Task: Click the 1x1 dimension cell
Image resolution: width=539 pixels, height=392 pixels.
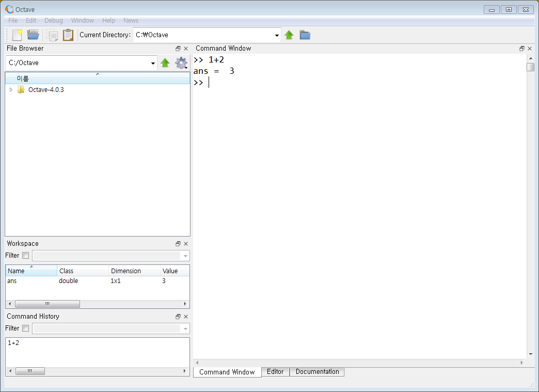Action: 116,281
